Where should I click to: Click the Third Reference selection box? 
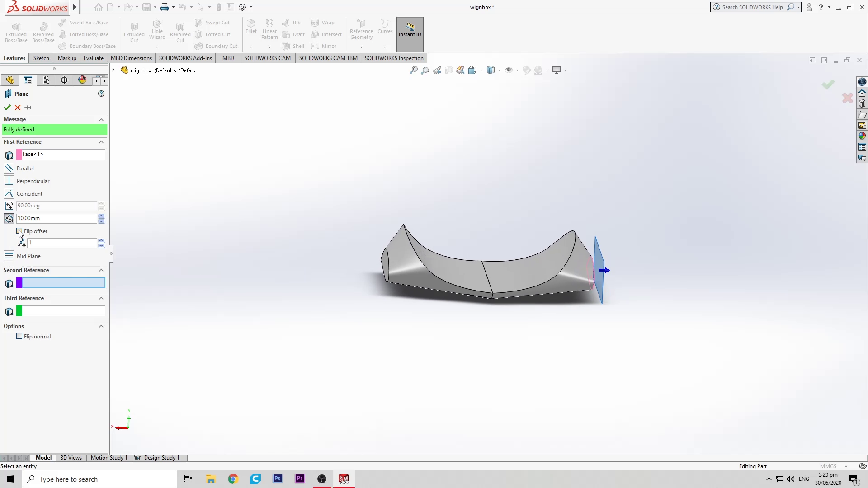coord(61,311)
